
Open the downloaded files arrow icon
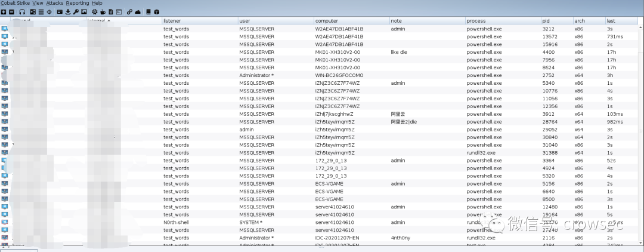[68, 12]
